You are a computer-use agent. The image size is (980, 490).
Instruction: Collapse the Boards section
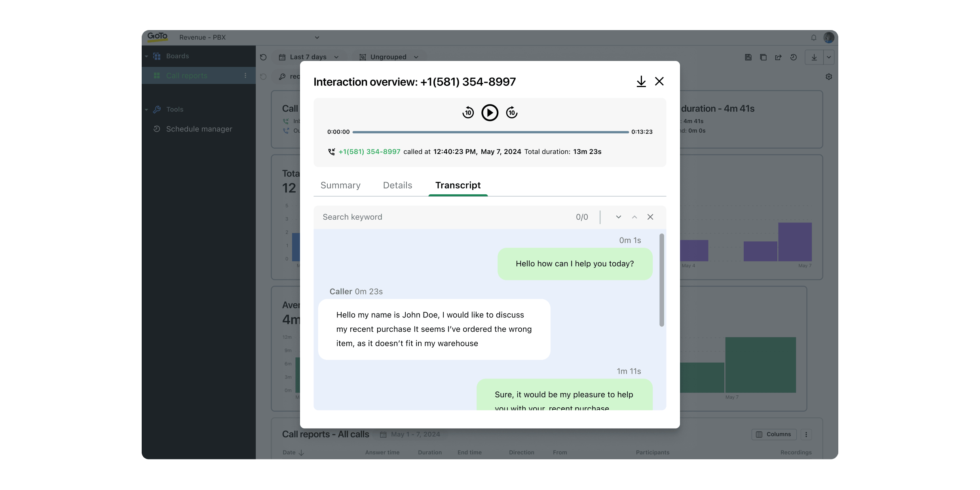click(146, 56)
